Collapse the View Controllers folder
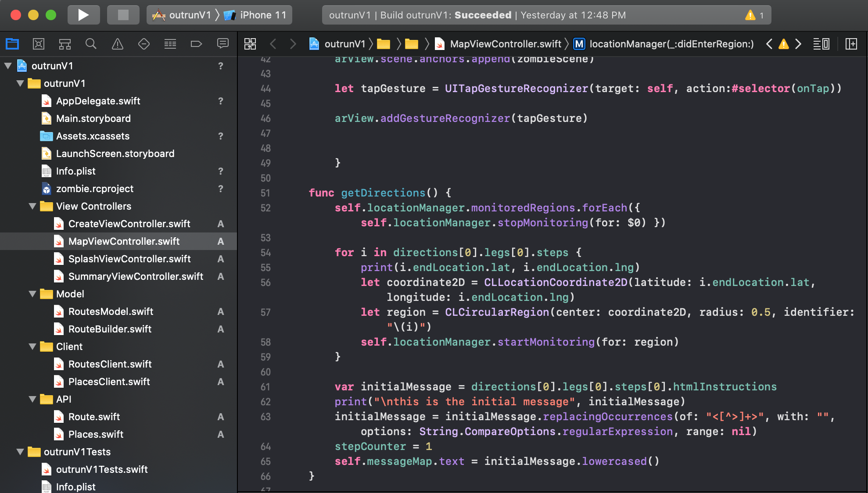The height and width of the screenshot is (493, 868). (32, 206)
